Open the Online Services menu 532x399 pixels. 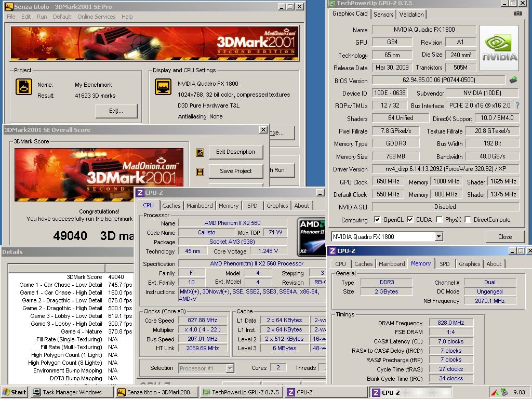point(96,17)
